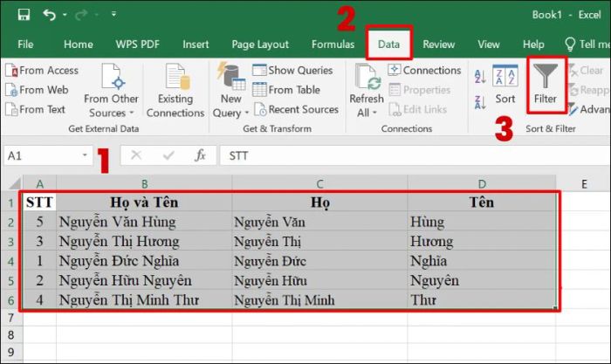Sort Z to A descending icon
Image resolution: width=611 pixels, height=364 pixels.
(x=480, y=102)
